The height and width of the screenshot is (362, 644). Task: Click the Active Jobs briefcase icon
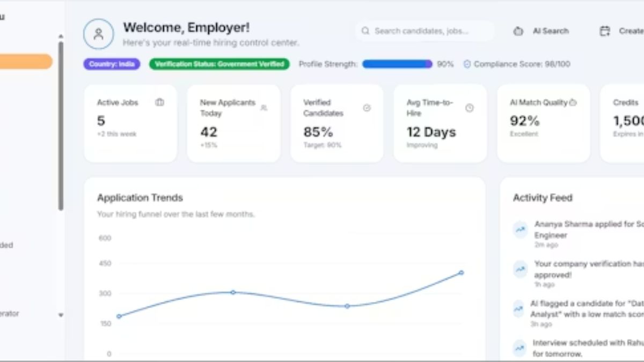point(159,102)
